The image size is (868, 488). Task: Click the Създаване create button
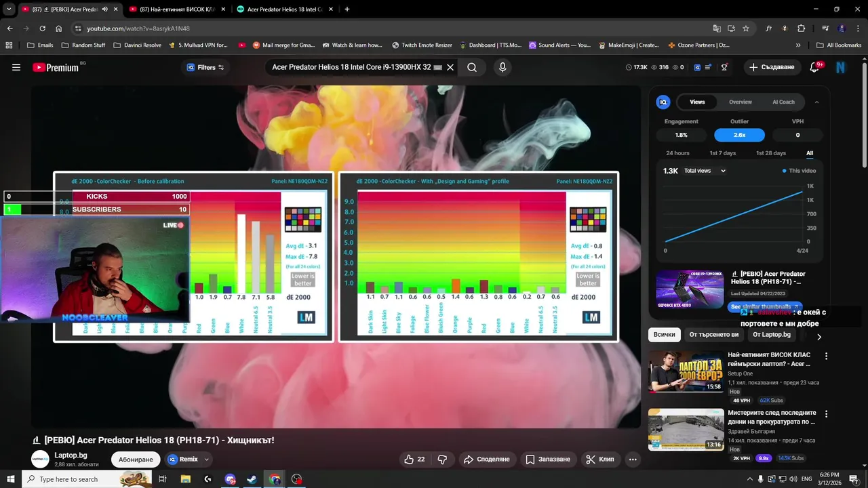(x=772, y=67)
